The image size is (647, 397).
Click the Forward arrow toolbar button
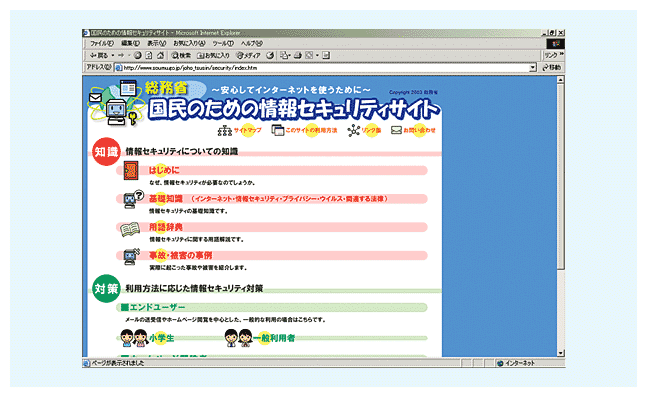point(121,55)
